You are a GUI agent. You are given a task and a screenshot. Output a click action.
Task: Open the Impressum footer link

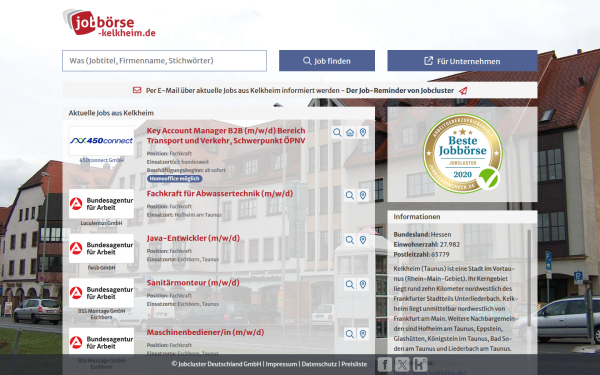[281, 364]
